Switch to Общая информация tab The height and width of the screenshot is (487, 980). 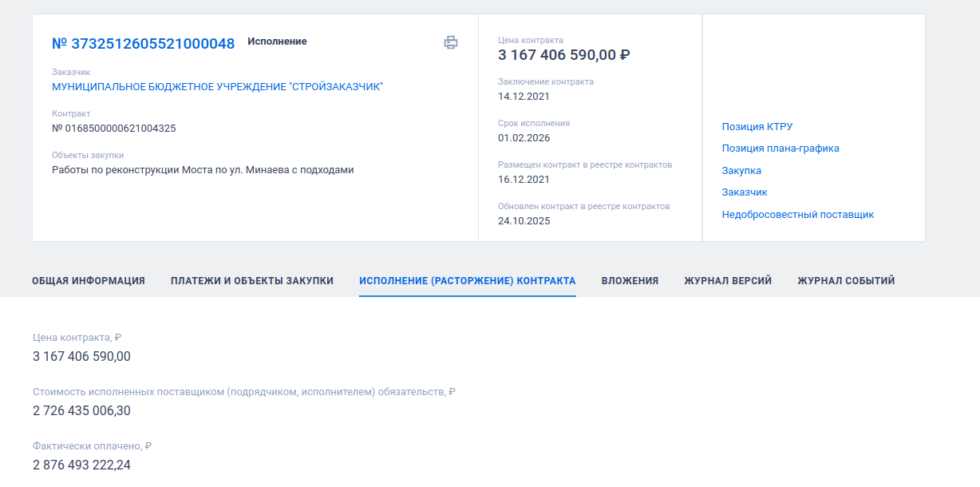[89, 281]
